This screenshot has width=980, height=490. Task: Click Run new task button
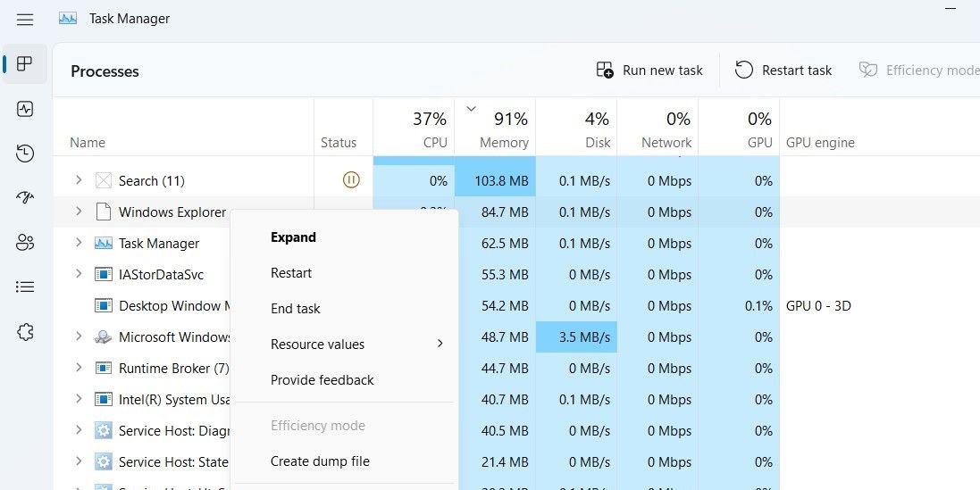649,71
